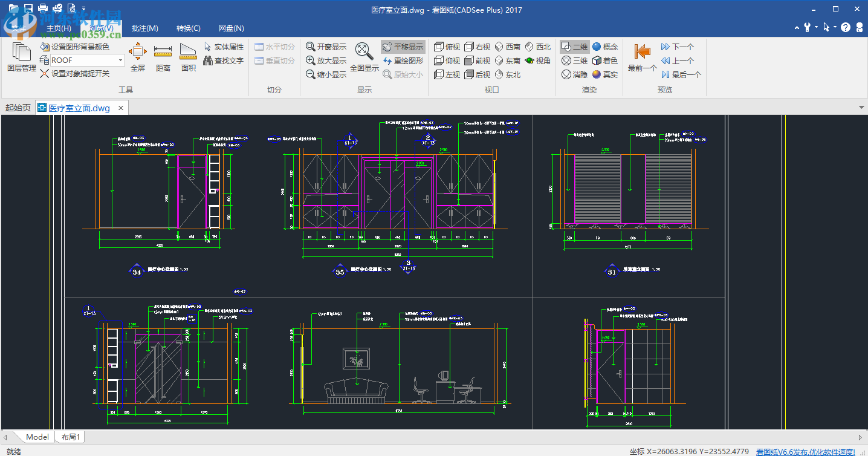Go to 最前一个 first preview
This screenshot has width=868, height=456.
pos(642,57)
